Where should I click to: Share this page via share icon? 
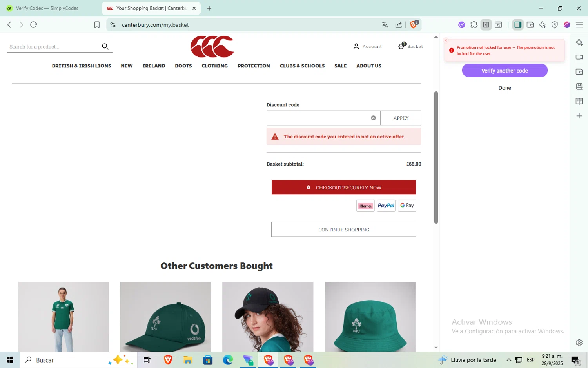pyautogui.click(x=399, y=25)
